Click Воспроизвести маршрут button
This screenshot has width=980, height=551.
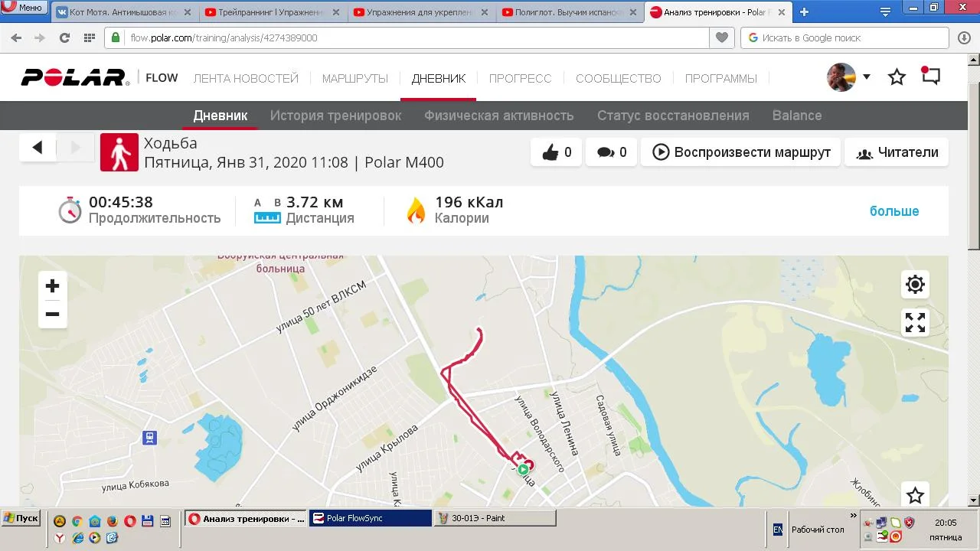(x=741, y=152)
